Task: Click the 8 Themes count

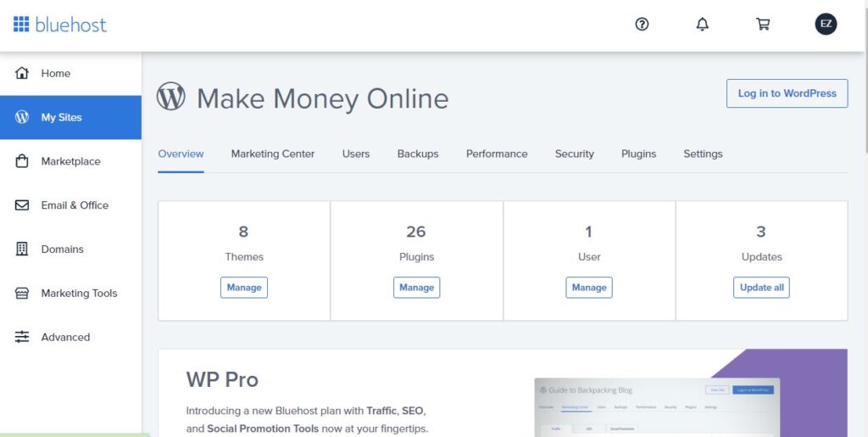Action: [x=243, y=232]
